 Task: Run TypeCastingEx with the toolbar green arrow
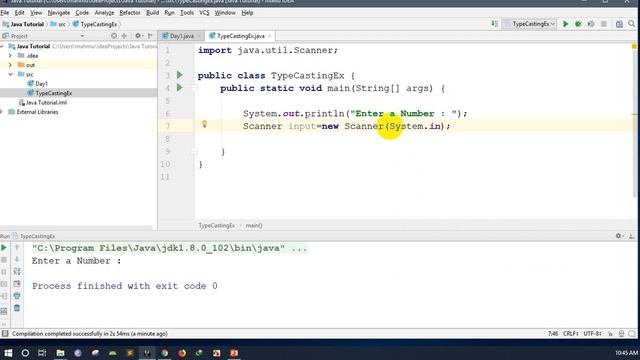click(565, 24)
